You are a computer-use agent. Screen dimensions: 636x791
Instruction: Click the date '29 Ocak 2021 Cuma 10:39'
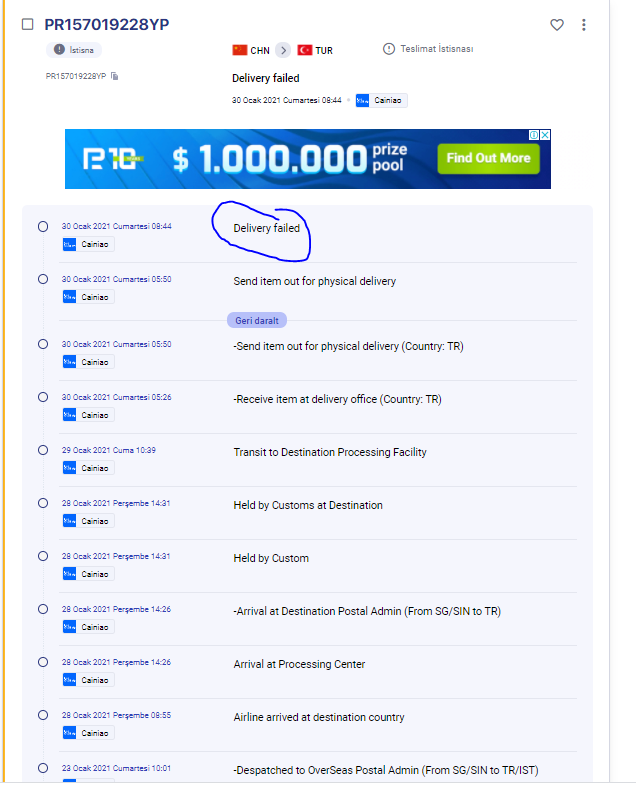(x=108, y=450)
